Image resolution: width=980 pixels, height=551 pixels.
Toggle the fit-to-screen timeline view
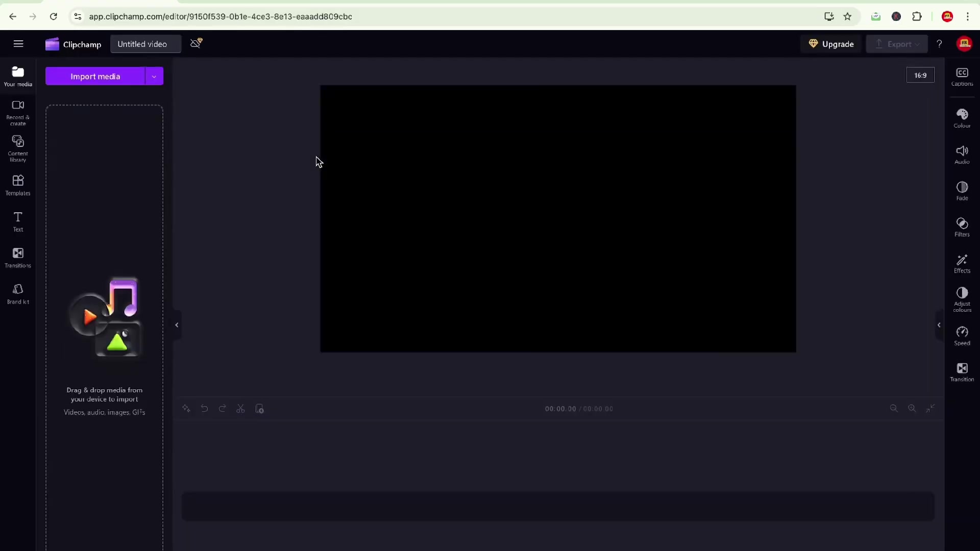pyautogui.click(x=930, y=408)
